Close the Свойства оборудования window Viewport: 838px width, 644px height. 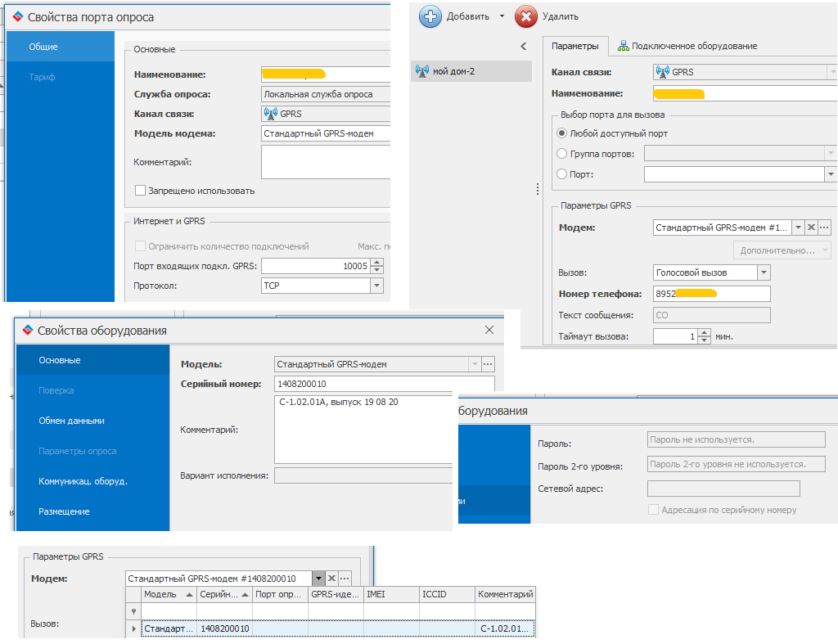489,330
